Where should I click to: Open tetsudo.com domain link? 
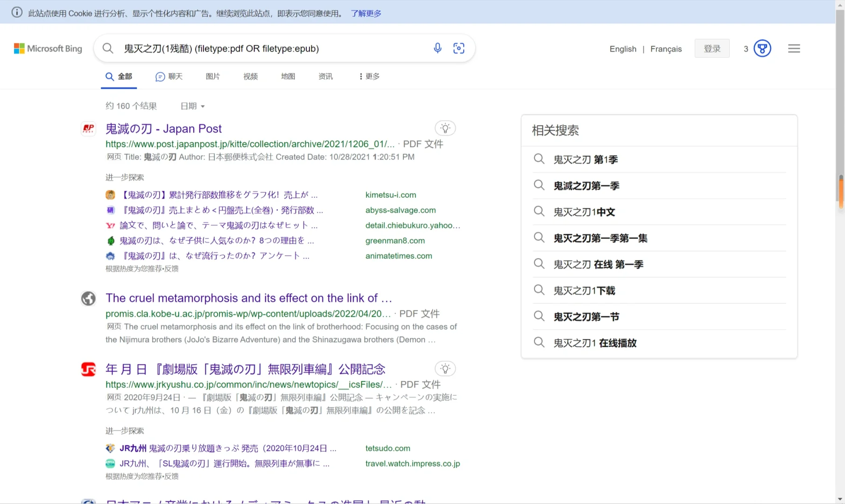click(387, 448)
